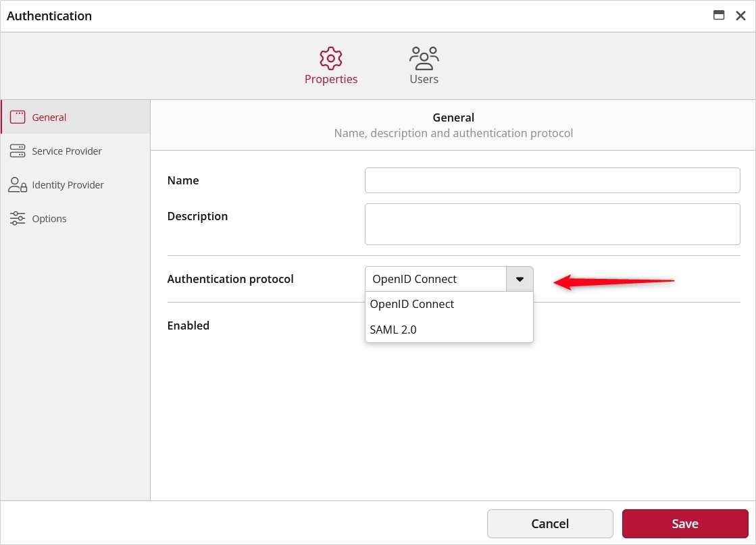Select the General sidebar icon
756x545 pixels.
(x=18, y=116)
